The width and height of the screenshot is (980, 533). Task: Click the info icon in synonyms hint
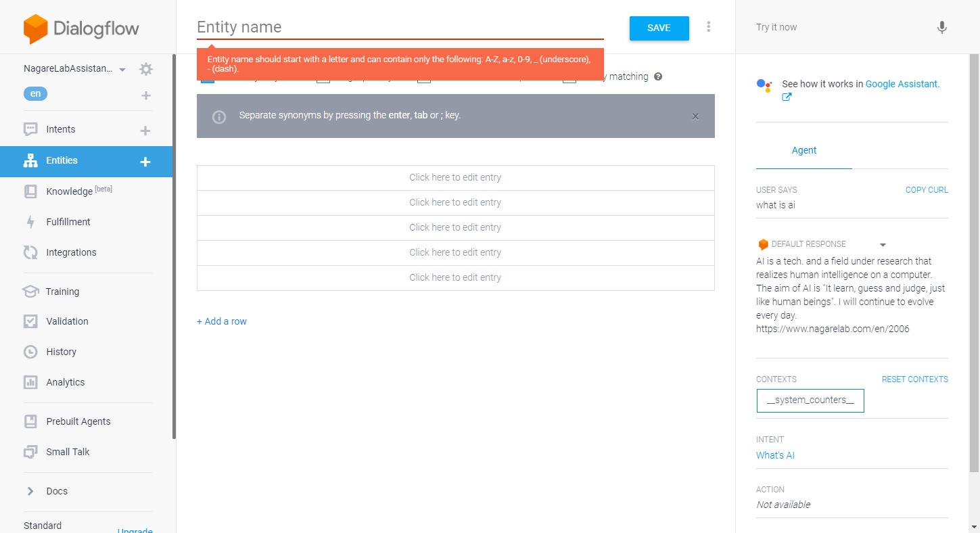coord(219,116)
